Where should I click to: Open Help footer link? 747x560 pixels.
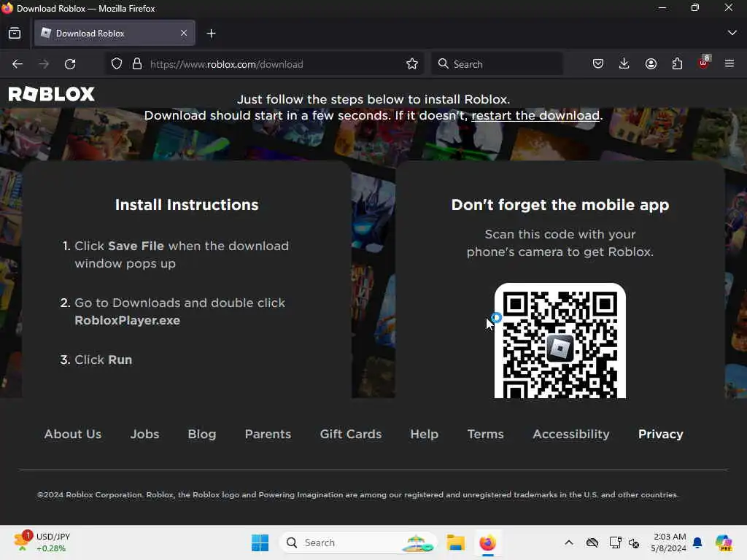pyautogui.click(x=424, y=435)
